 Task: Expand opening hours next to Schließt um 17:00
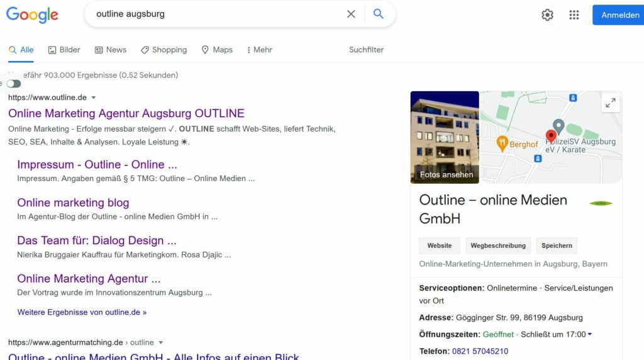coord(590,334)
